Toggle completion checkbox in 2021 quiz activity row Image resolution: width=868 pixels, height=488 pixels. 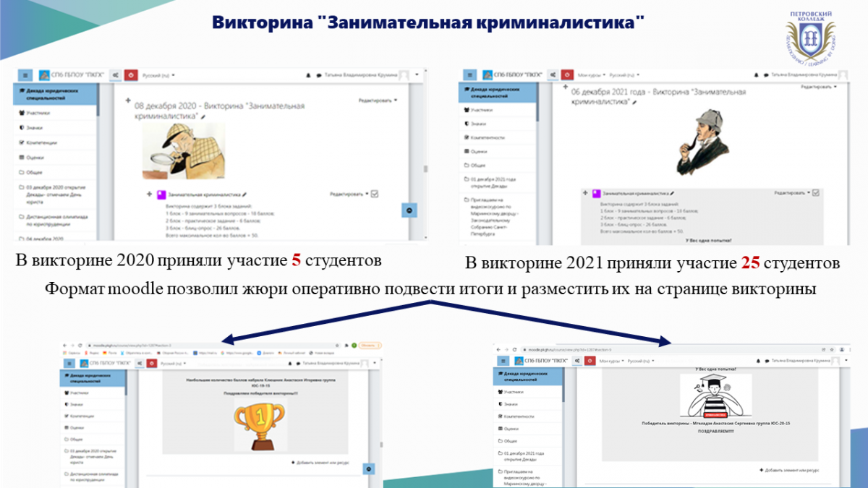pos(816,192)
